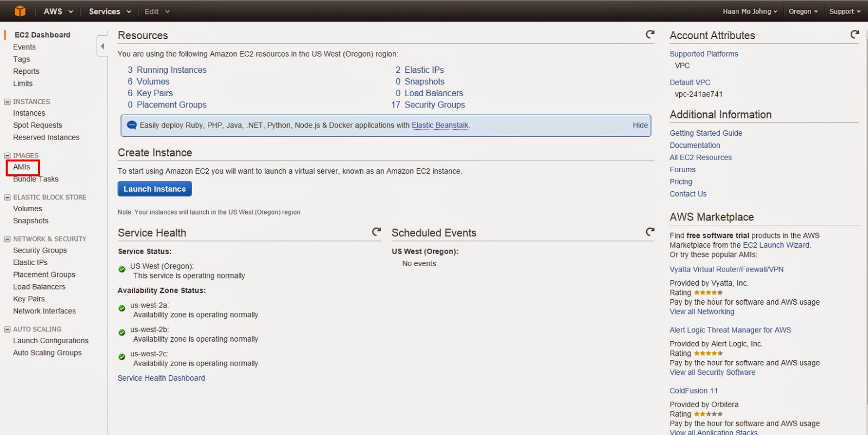Open the Support dropdown menu
This screenshot has height=435, width=868.
[x=845, y=11]
